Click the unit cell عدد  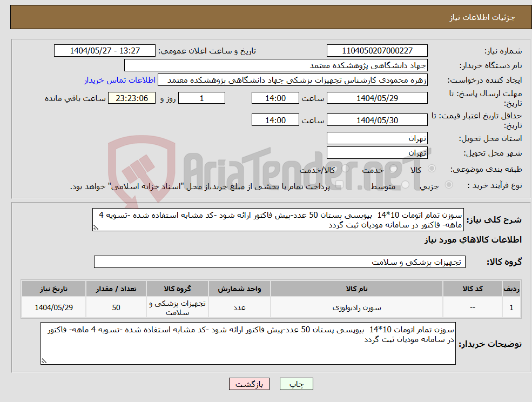tap(239, 307)
